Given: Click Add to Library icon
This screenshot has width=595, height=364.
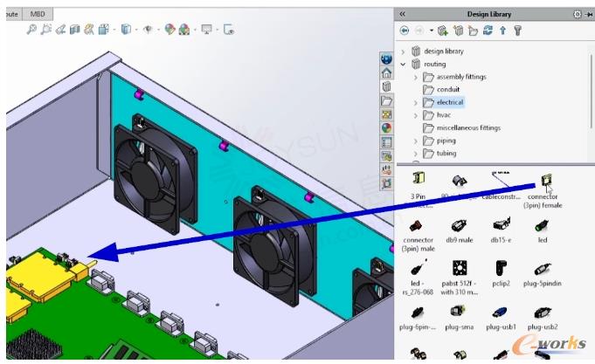Looking at the screenshot, I should tap(443, 31).
